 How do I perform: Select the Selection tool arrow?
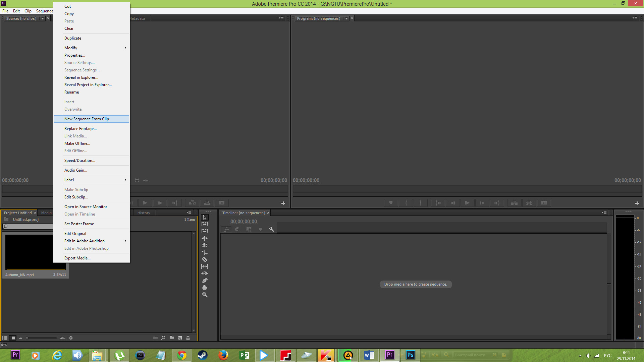(x=205, y=218)
